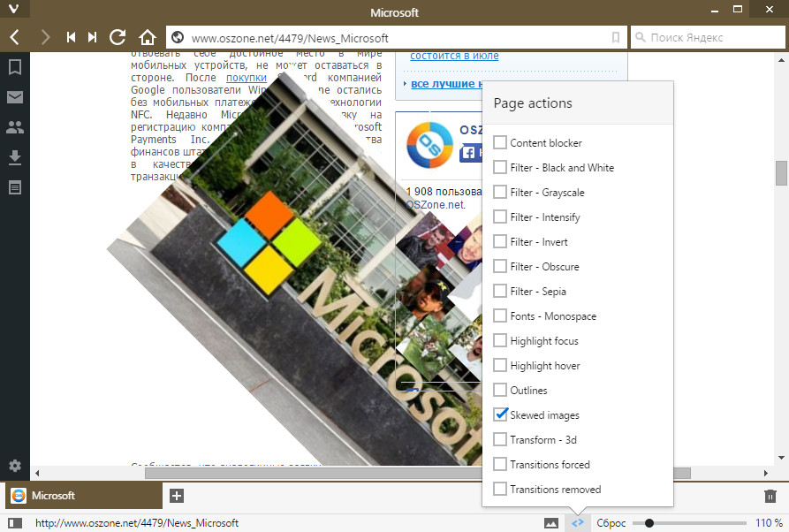
Task: Enable Filter - Invert
Action: (500, 241)
